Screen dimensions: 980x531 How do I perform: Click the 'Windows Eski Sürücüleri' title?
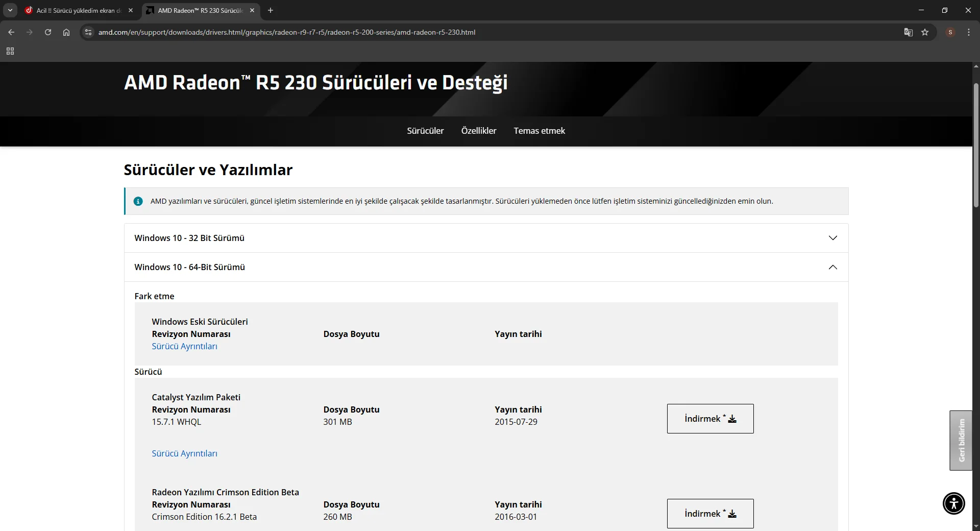pyautogui.click(x=200, y=322)
